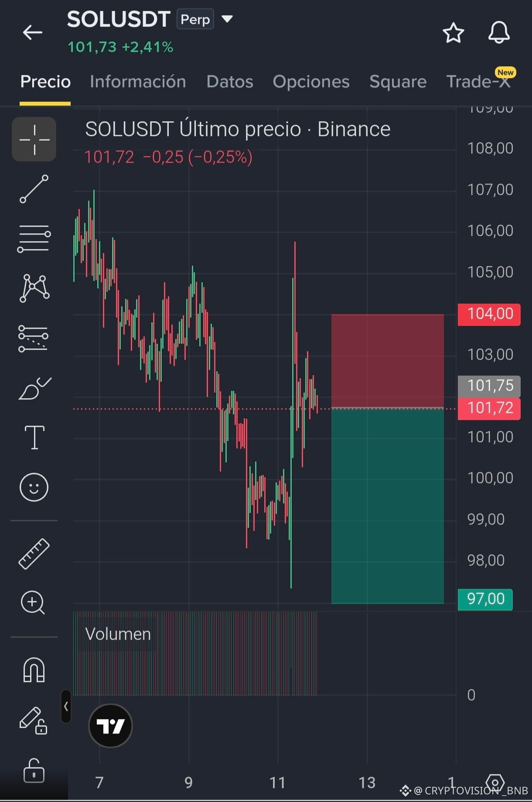Open the emoji sticker tool
The height and width of the screenshot is (802, 532).
pos(34,487)
